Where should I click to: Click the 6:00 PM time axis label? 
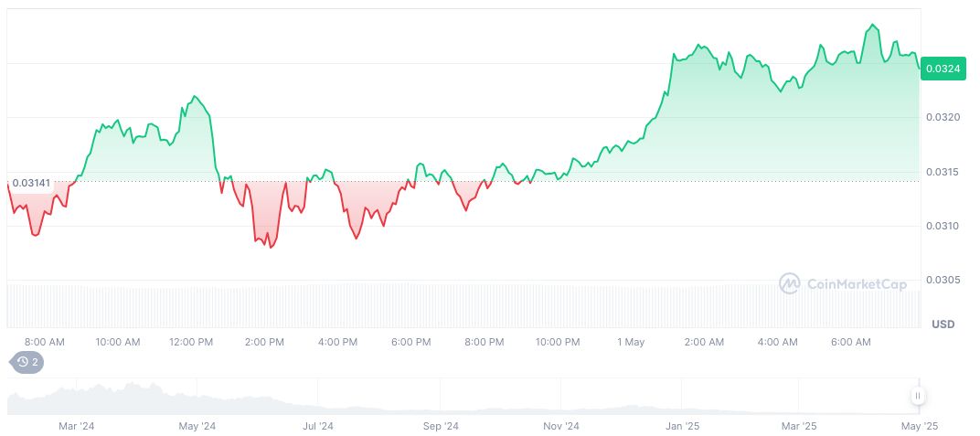[410, 342]
